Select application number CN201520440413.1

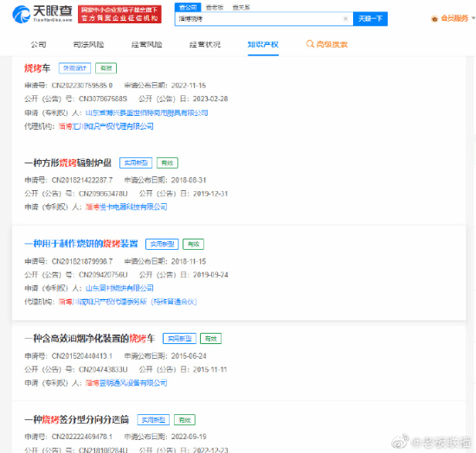(82, 355)
